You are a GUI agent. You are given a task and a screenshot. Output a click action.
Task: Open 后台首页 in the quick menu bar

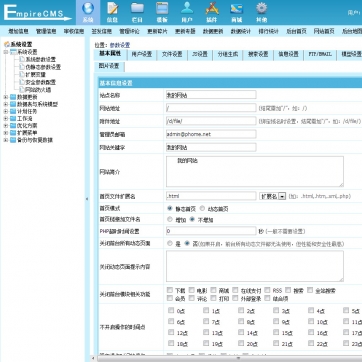click(x=296, y=32)
